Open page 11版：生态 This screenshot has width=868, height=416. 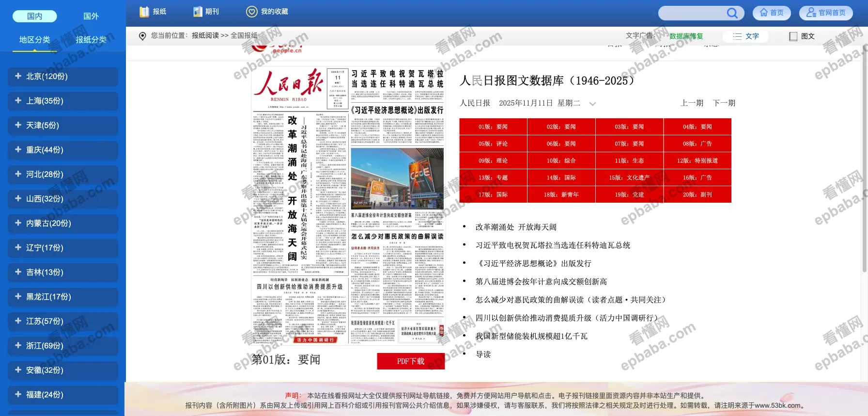(629, 160)
